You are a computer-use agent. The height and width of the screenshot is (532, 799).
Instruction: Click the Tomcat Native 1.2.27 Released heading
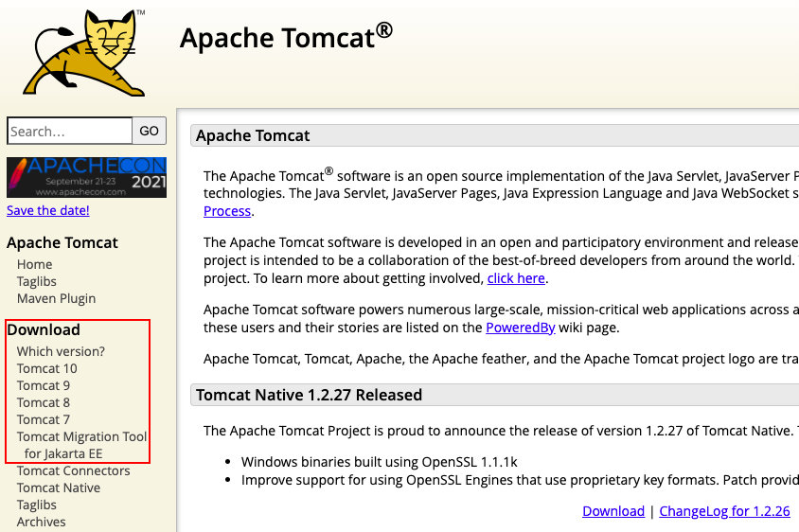click(x=309, y=395)
